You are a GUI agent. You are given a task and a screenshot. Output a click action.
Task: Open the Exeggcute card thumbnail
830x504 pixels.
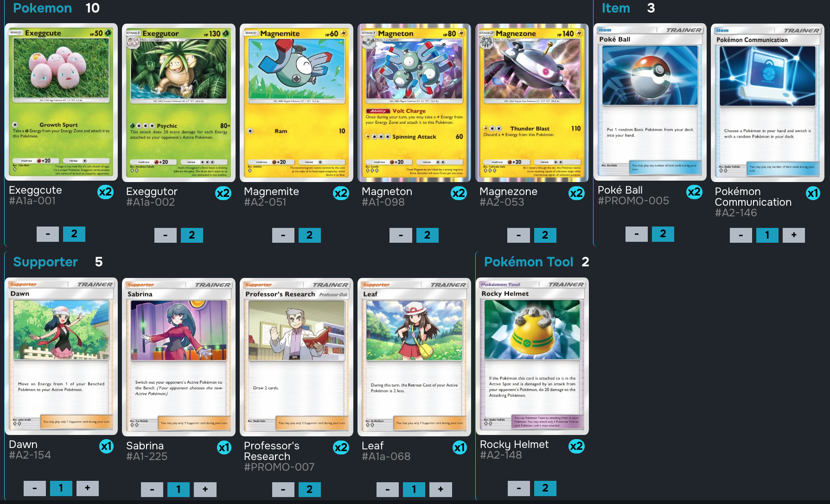click(x=61, y=102)
